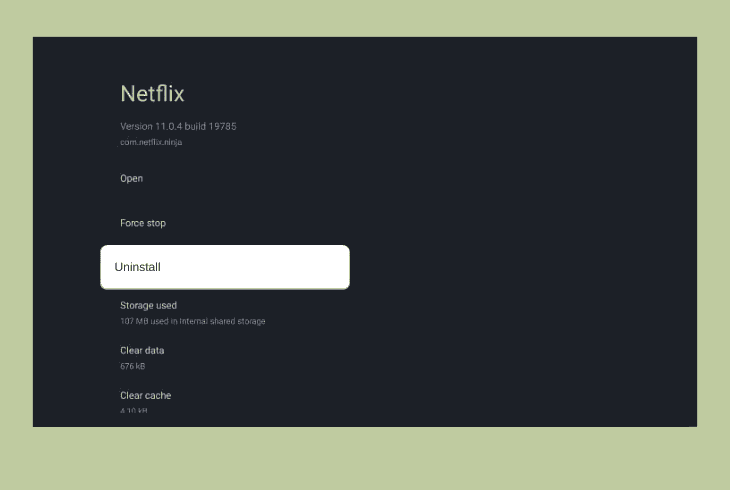Image resolution: width=730 pixels, height=490 pixels.
Task: Click the 676 kB data size
Action: pyautogui.click(x=133, y=366)
